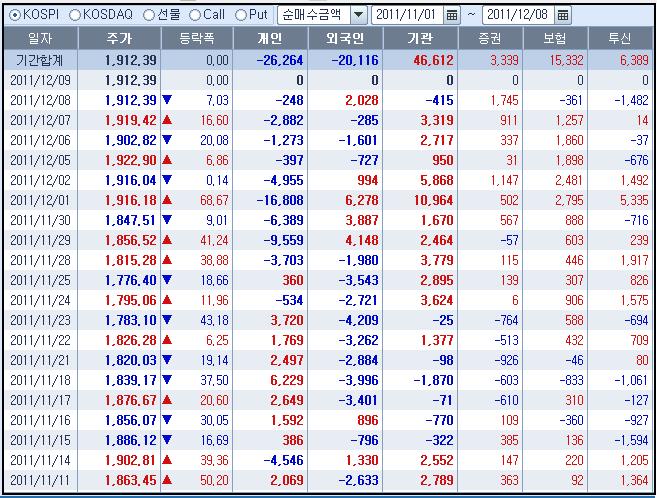
Task: Click the 개인 column header
Action: click(x=270, y=39)
